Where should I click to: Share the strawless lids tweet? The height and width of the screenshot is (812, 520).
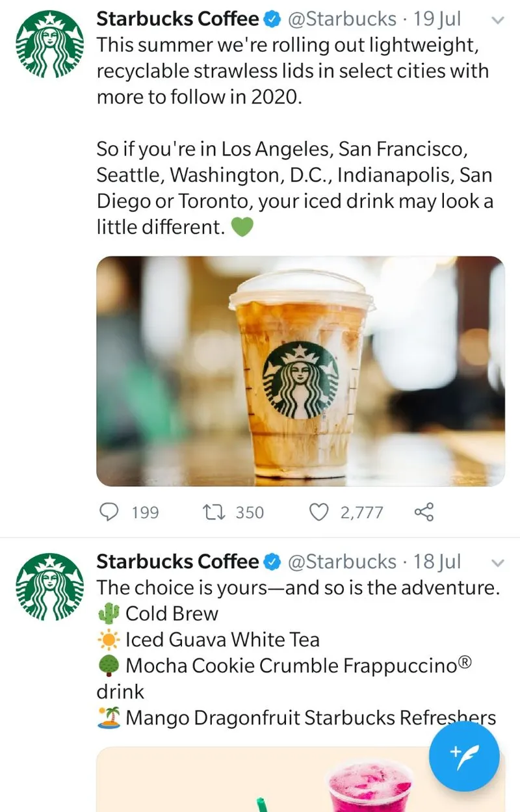click(x=424, y=512)
